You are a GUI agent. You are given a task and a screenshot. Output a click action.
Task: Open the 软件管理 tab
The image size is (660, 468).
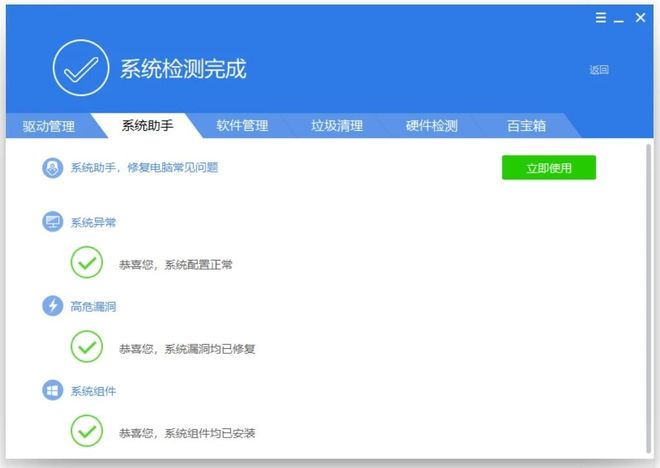pos(242,126)
